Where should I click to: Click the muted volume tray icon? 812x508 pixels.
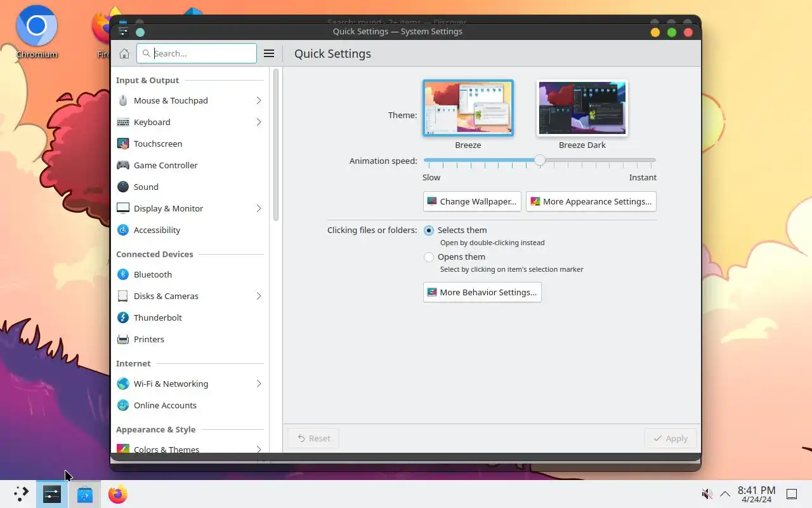coord(707,494)
